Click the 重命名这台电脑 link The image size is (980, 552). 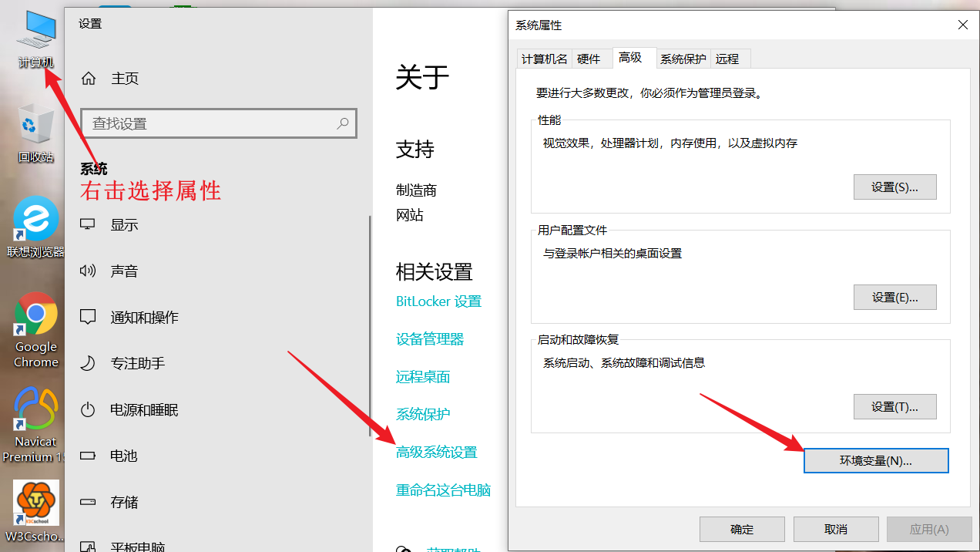click(443, 490)
